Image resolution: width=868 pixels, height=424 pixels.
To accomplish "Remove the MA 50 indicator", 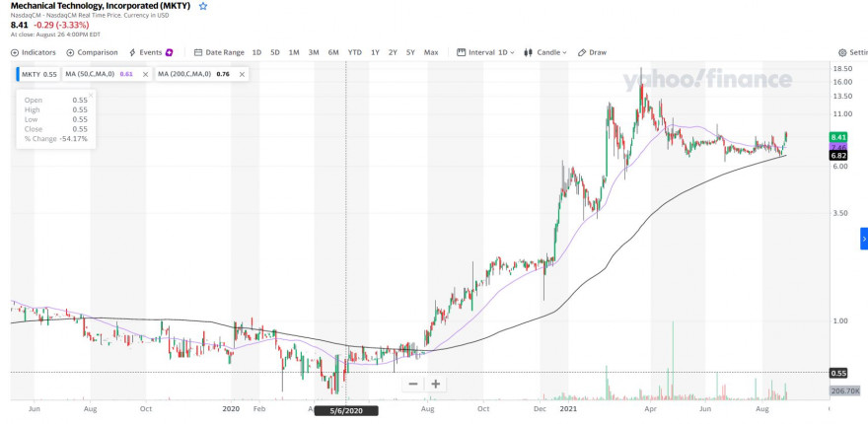I will [x=146, y=74].
